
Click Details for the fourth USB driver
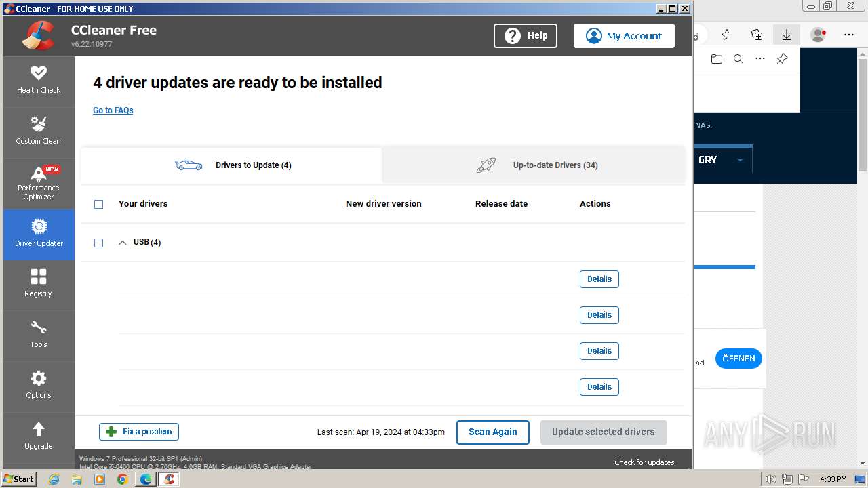pos(599,387)
